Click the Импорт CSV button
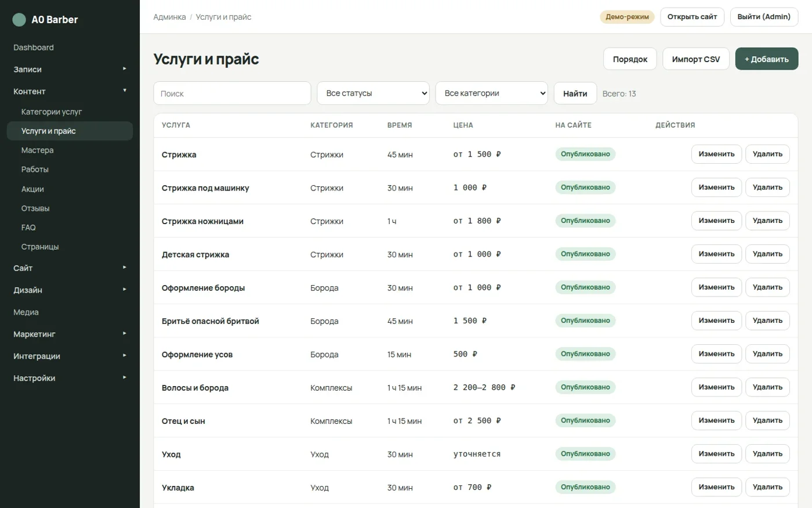This screenshot has width=812, height=508. click(696, 59)
